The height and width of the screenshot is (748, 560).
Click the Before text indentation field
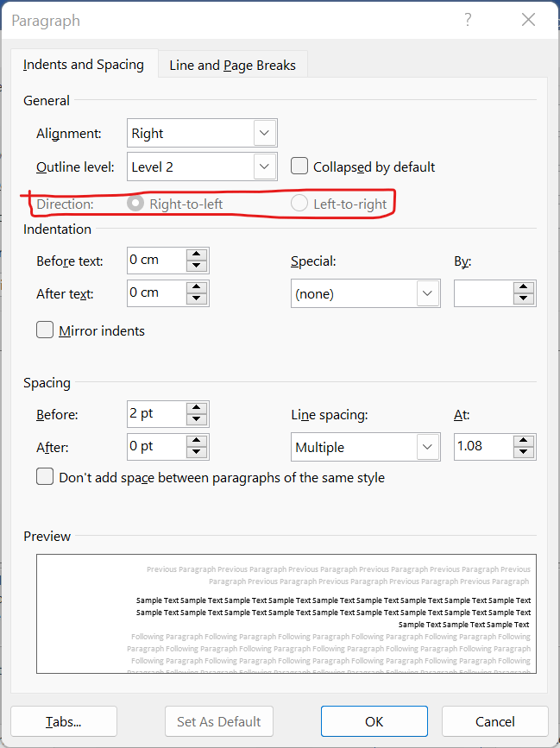pos(156,260)
